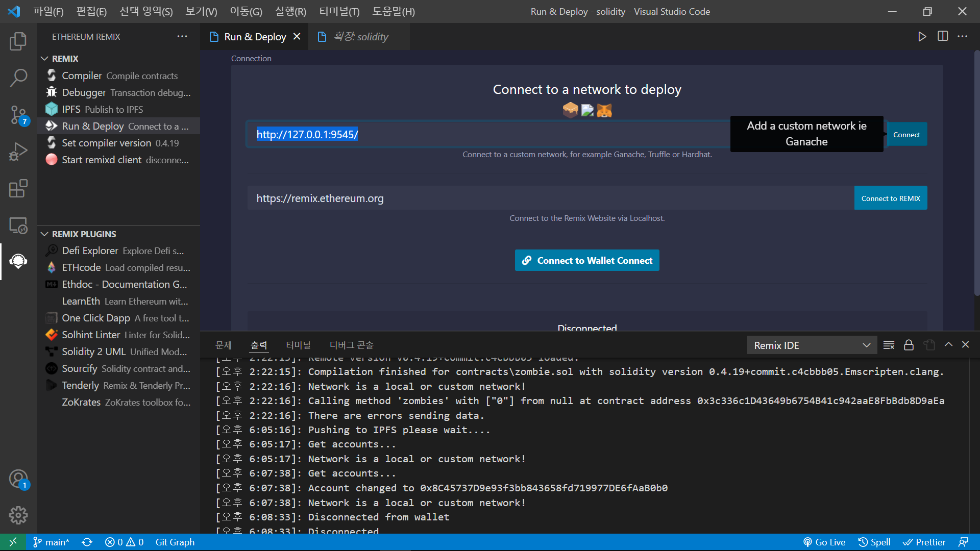Open the Run and Debug view icon
This screenshot has width=980, height=551.
(18, 152)
